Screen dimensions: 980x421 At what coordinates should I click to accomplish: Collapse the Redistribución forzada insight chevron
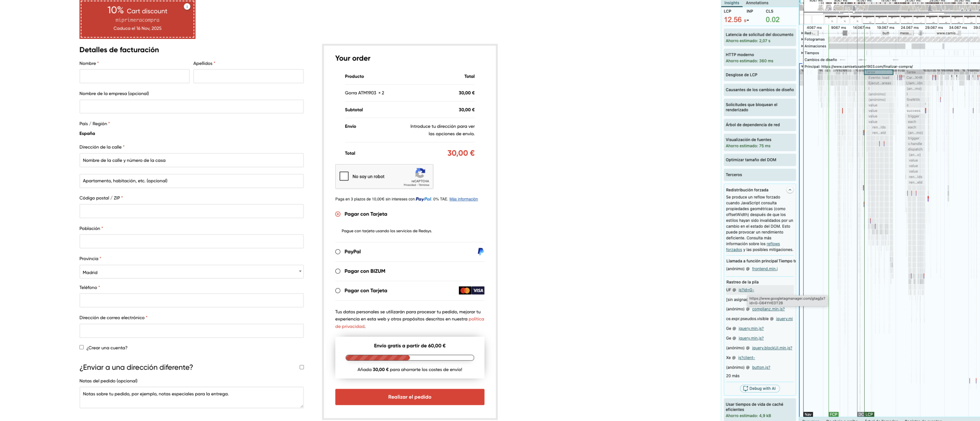[x=790, y=190]
